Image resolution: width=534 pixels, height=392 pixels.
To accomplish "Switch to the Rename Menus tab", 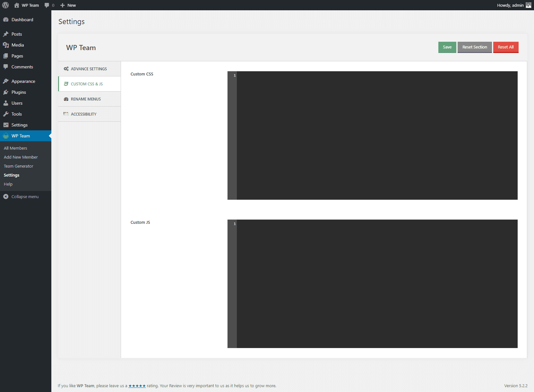I will coord(89,99).
